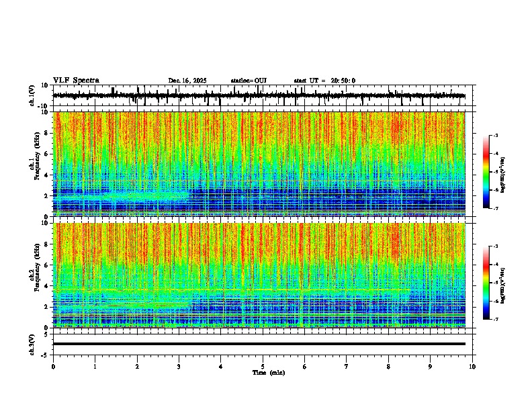Screen dimensions: 532x411
Task: Select the time axis tick label "8"
Action: coord(388,367)
